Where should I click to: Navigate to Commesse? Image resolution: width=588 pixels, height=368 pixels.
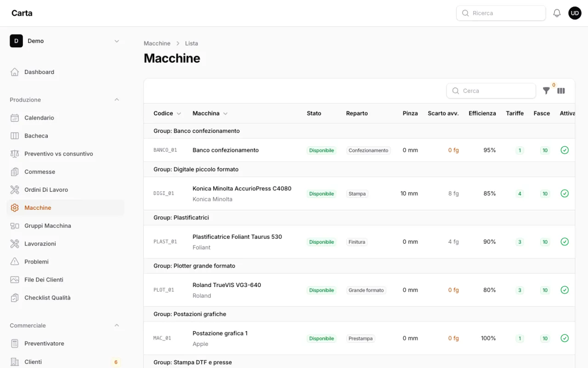point(65,172)
